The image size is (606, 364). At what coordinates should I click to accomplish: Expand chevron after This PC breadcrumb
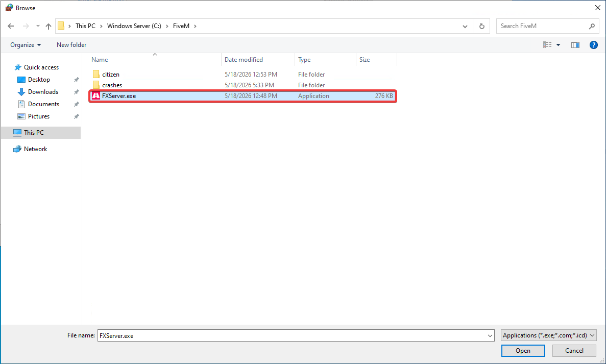101,26
